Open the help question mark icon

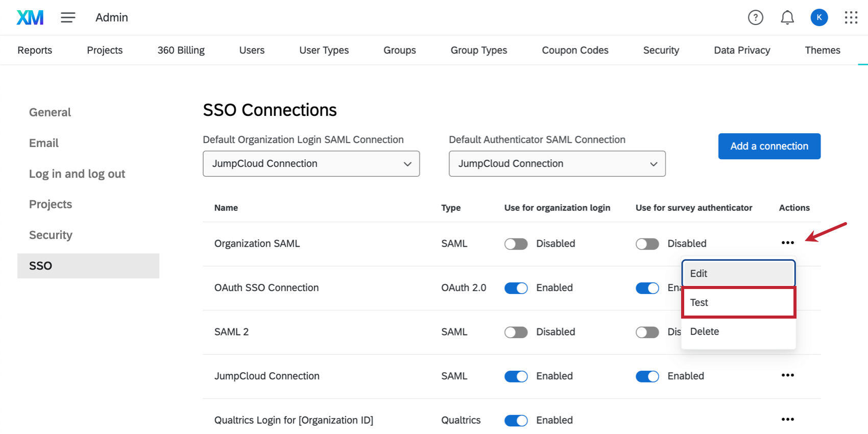pos(755,17)
